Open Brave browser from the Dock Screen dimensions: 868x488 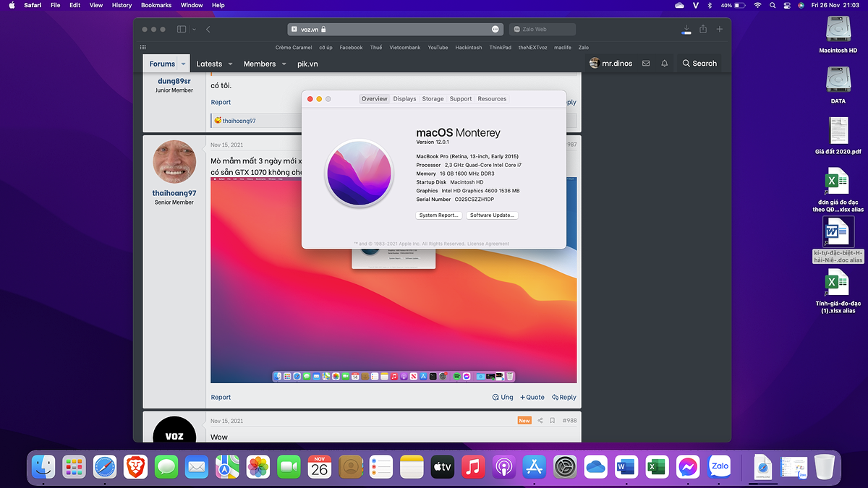click(x=136, y=468)
